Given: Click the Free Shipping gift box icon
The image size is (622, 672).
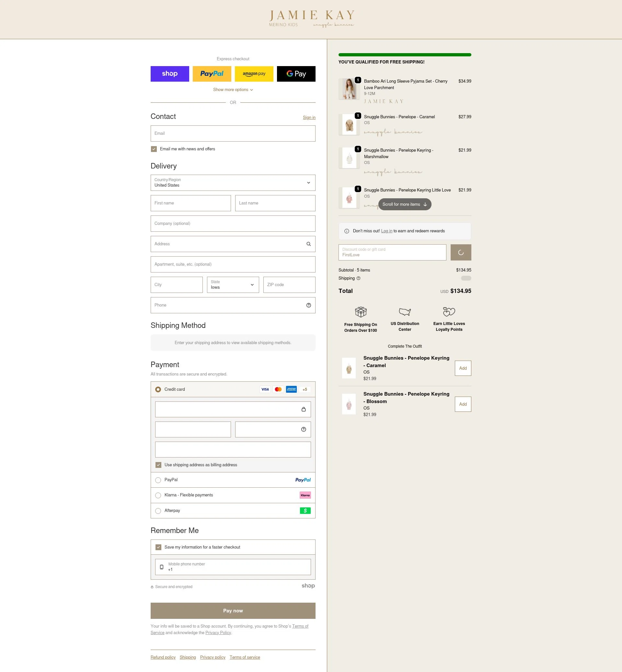Looking at the screenshot, I should [x=361, y=312].
